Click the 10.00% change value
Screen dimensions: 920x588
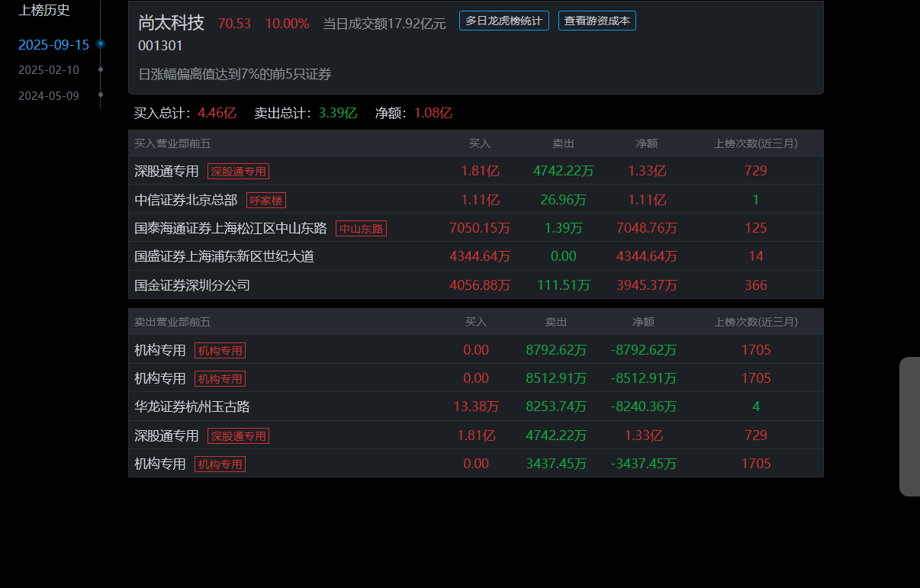tap(287, 24)
